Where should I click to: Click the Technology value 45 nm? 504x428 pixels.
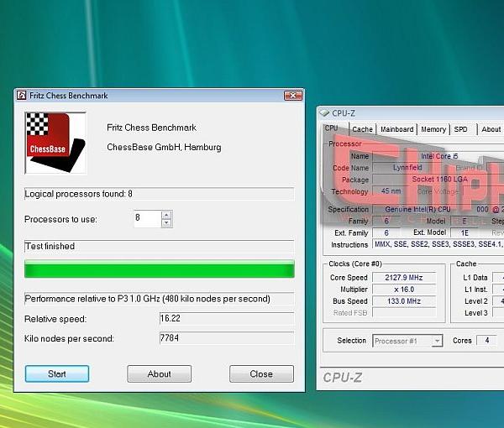(x=391, y=191)
